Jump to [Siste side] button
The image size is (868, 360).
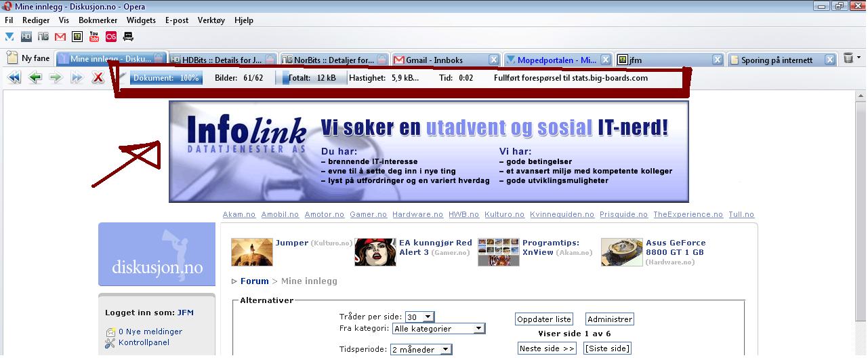pyautogui.click(x=607, y=348)
